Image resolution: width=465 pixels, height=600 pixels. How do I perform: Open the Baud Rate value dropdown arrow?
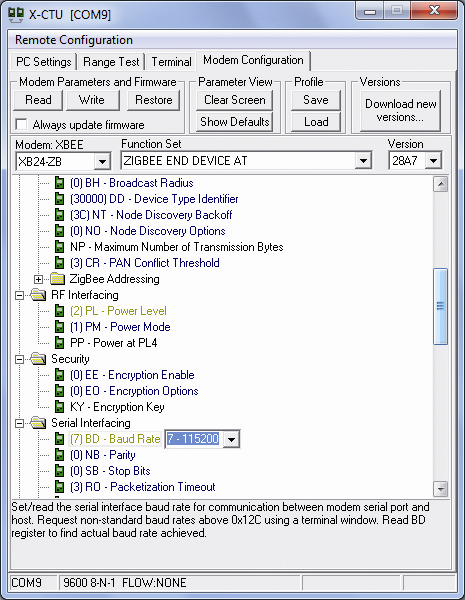(231, 439)
